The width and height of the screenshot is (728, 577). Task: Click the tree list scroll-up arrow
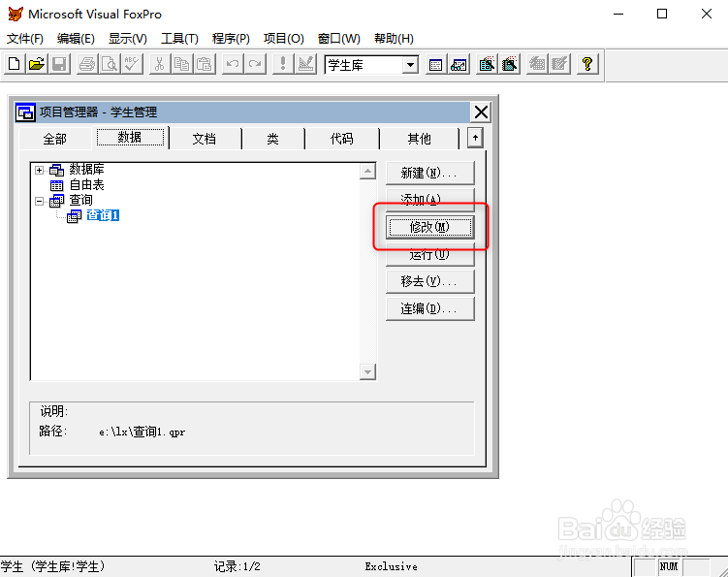tap(367, 172)
